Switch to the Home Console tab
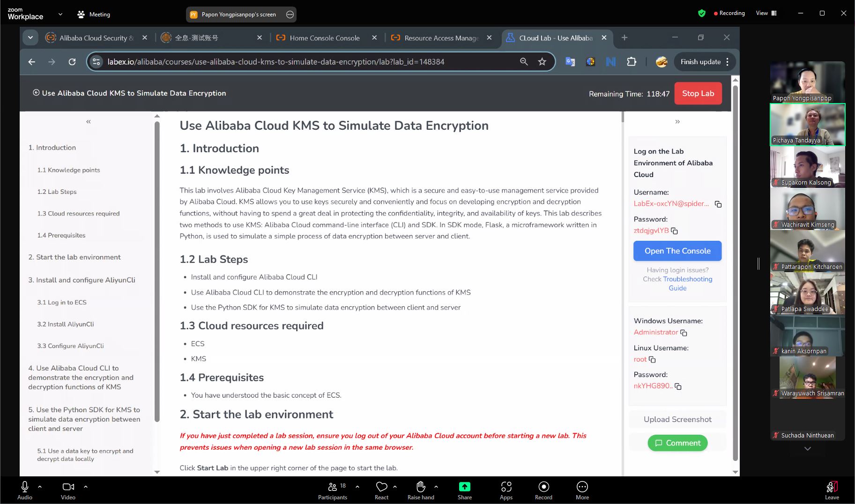The image size is (855, 504). coord(324,38)
